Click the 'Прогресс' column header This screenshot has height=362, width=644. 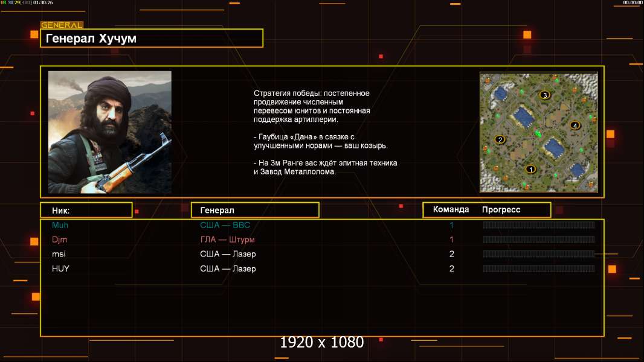[x=501, y=210]
